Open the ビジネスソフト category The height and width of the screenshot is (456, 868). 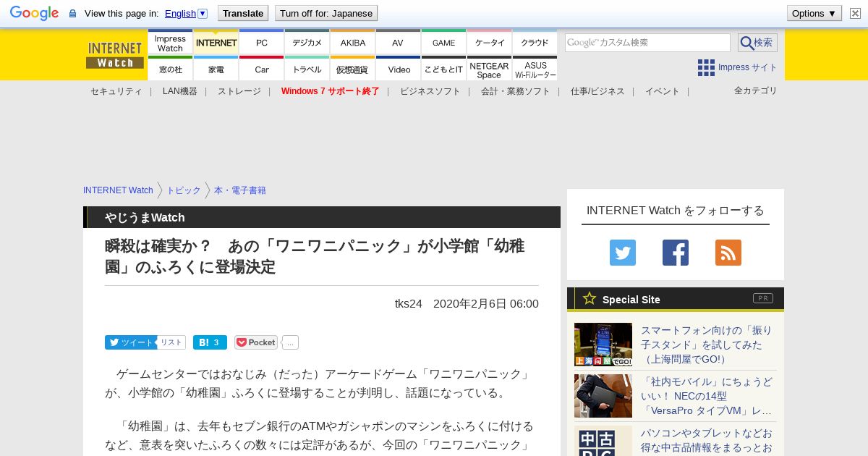click(x=430, y=91)
